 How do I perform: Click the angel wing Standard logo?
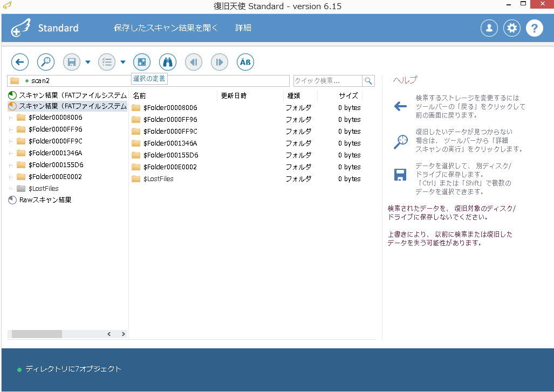[45, 28]
